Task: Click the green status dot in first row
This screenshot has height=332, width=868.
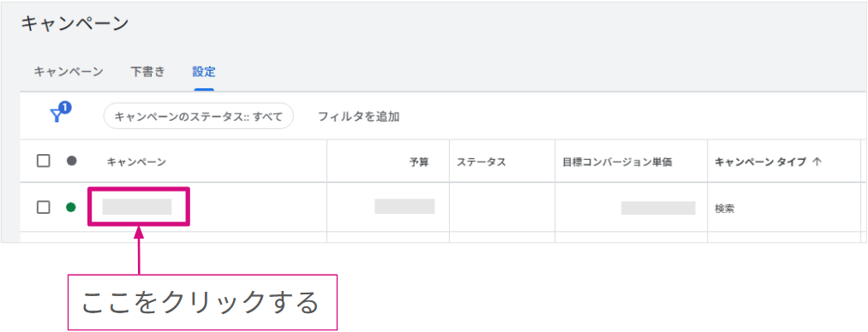Action: click(71, 207)
